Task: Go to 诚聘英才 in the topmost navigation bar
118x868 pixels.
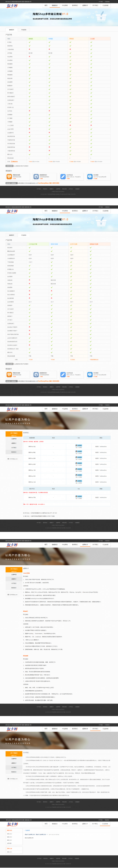Action: (85, 5)
